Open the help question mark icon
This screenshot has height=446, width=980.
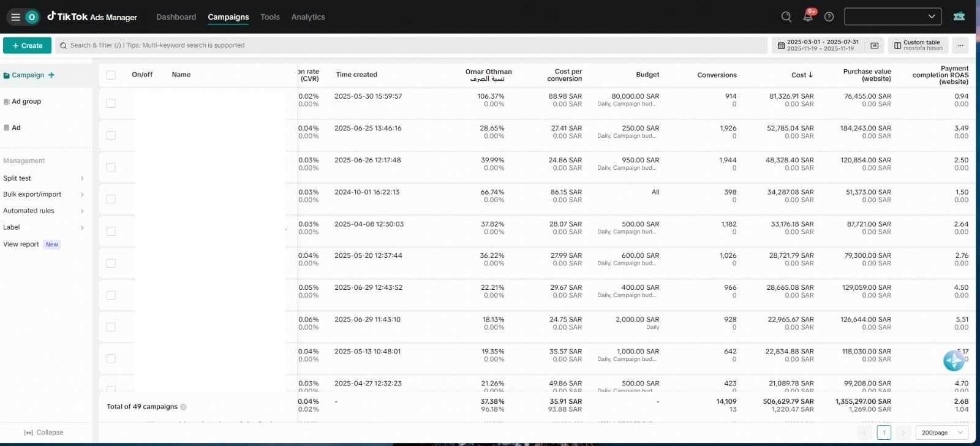[829, 17]
